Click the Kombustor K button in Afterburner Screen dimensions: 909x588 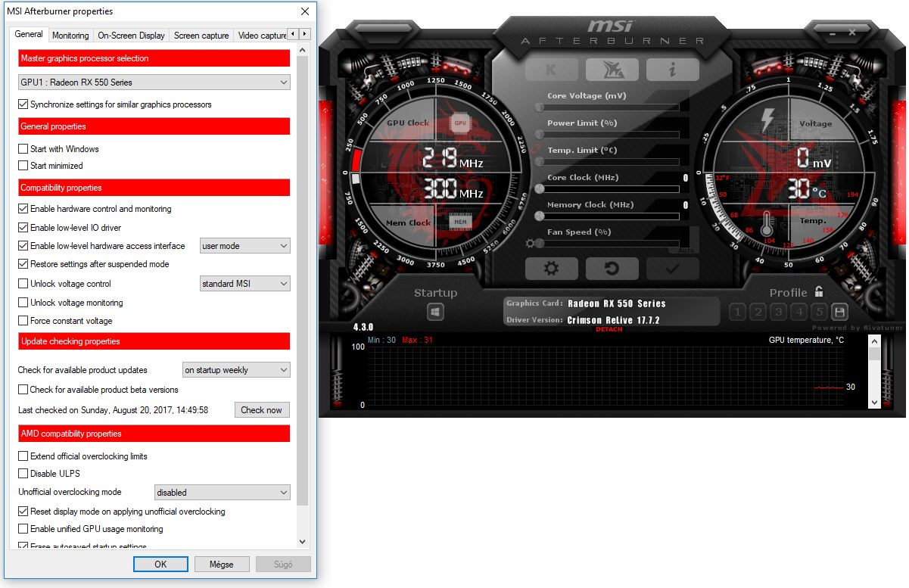pos(552,69)
